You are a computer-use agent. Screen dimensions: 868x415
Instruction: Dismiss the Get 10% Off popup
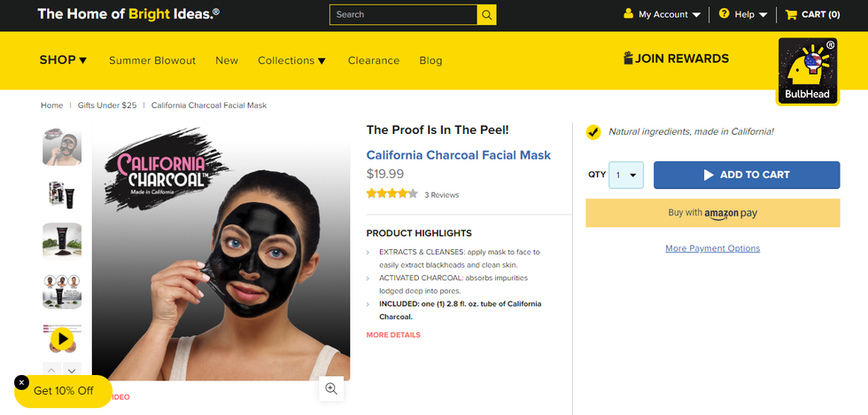(x=22, y=382)
